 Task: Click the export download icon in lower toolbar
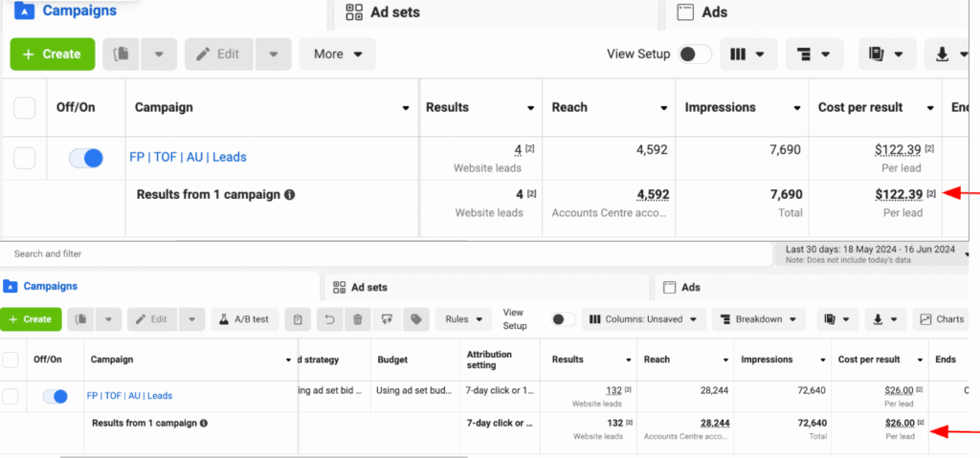click(884, 319)
